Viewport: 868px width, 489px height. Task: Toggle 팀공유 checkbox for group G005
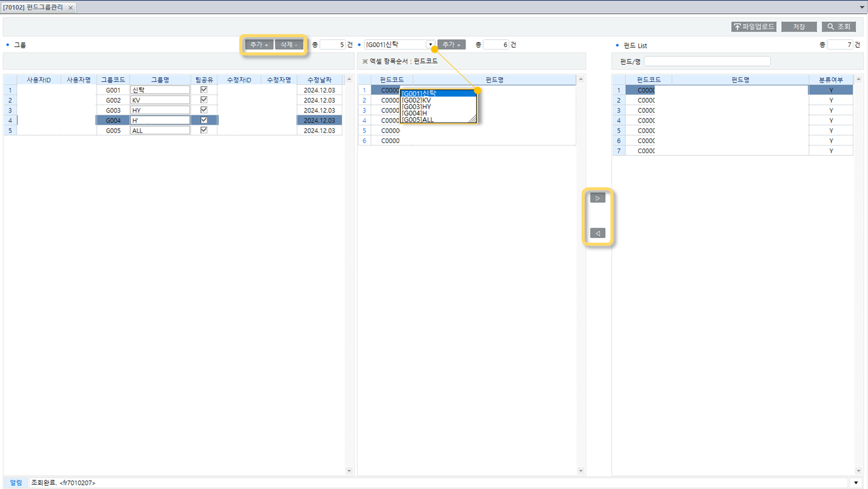(x=204, y=130)
